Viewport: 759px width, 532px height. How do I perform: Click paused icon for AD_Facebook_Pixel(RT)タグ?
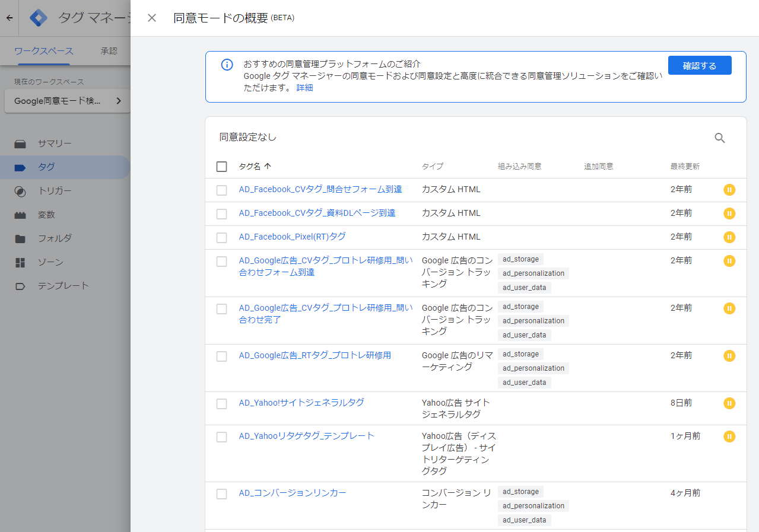pos(729,237)
